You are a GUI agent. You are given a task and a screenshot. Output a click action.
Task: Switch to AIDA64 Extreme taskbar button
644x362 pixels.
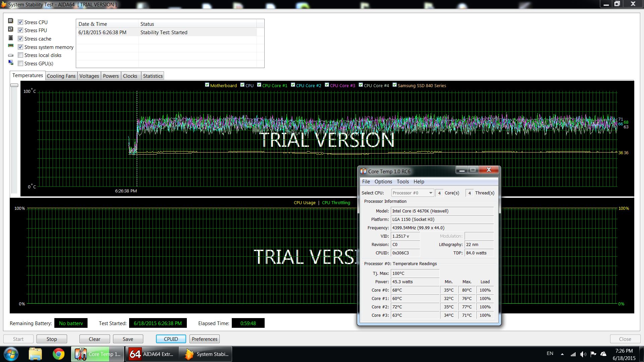(x=152, y=354)
